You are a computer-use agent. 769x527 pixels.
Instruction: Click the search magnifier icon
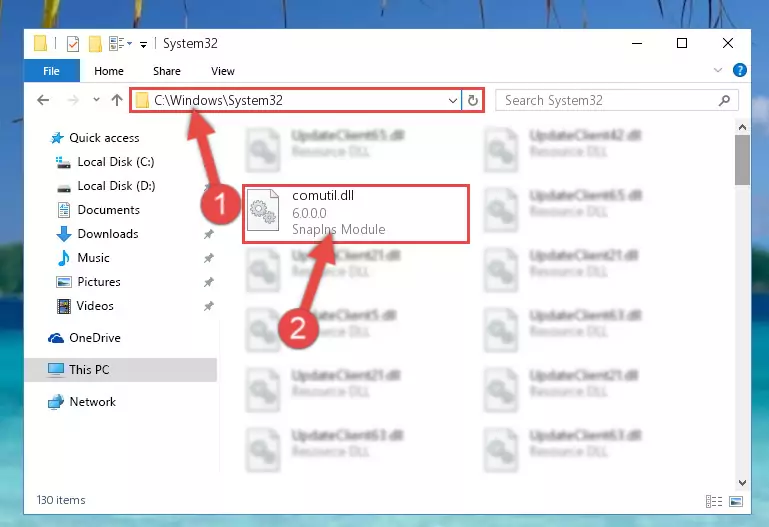click(724, 100)
